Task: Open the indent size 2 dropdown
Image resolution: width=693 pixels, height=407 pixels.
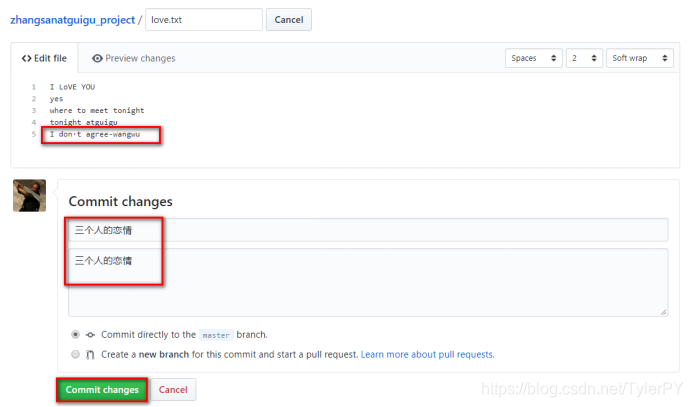Action: (584, 58)
